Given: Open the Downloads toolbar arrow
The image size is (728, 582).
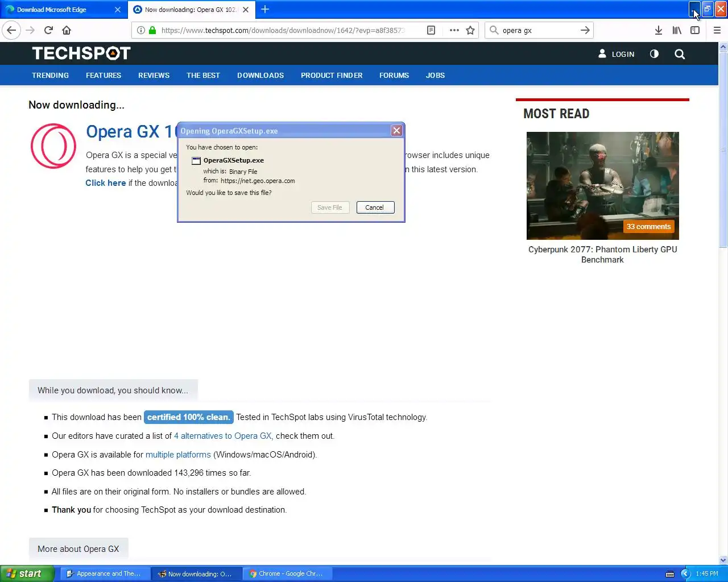Looking at the screenshot, I should 658,30.
